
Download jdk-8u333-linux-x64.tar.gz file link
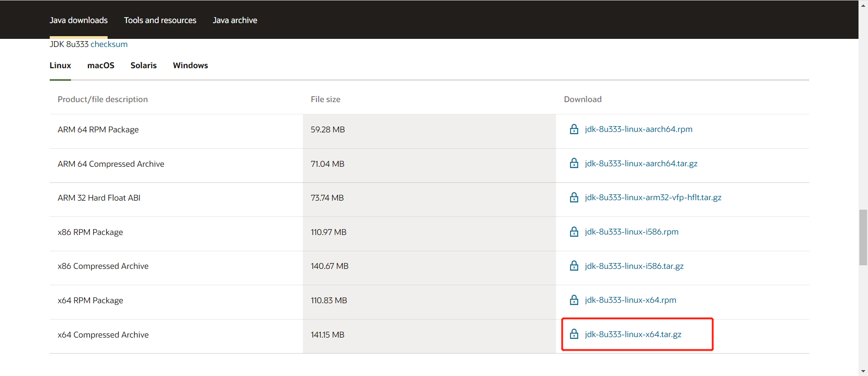tap(633, 334)
